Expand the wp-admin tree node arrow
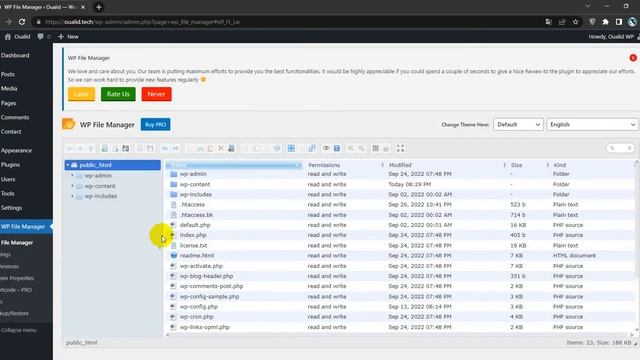Screen dimensions: 640x360 (73, 176)
